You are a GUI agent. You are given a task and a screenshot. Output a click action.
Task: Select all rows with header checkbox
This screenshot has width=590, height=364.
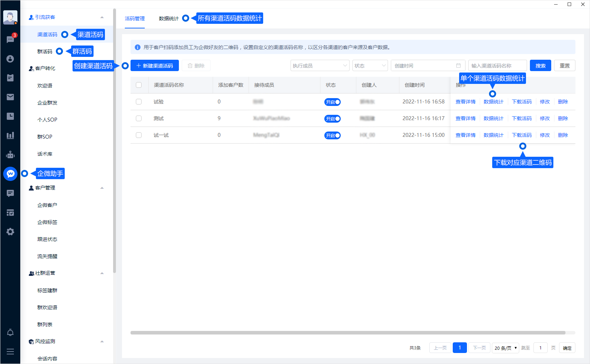pyautogui.click(x=139, y=85)
